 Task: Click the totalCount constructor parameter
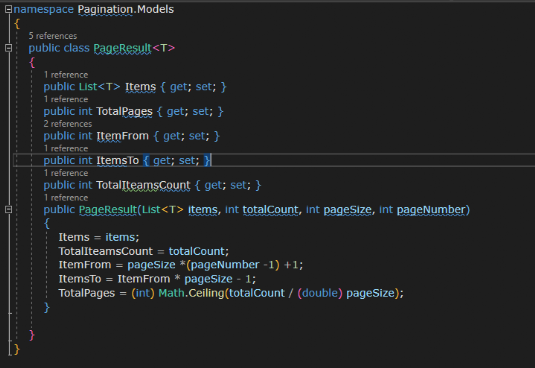coord(271,209)
